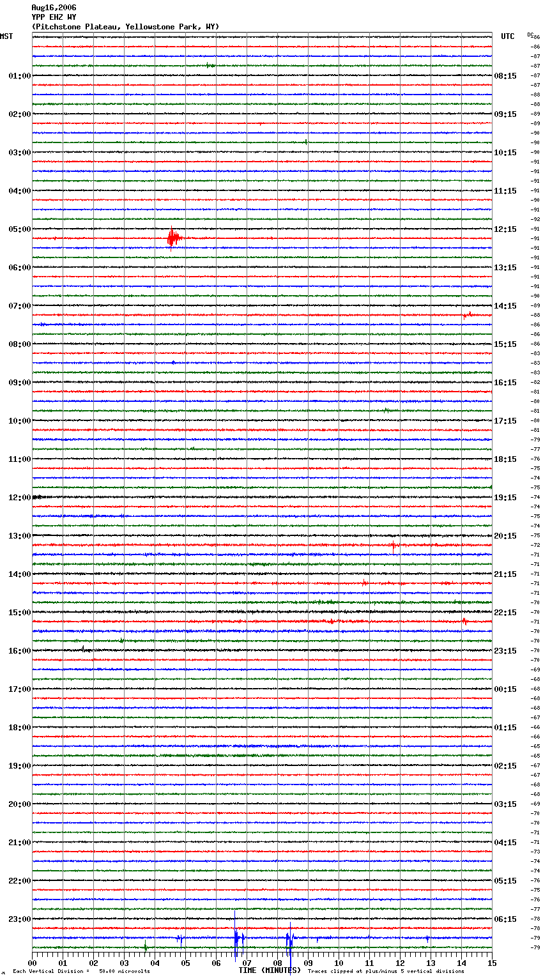Select the 05 minute axis tick label

(185, 963)
